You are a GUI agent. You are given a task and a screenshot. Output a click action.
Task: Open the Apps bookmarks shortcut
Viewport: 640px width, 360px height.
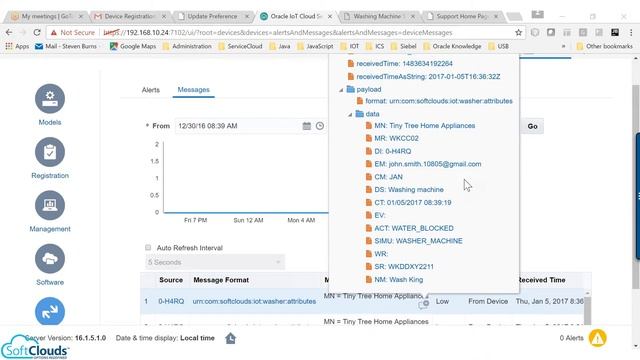point(17,47)
